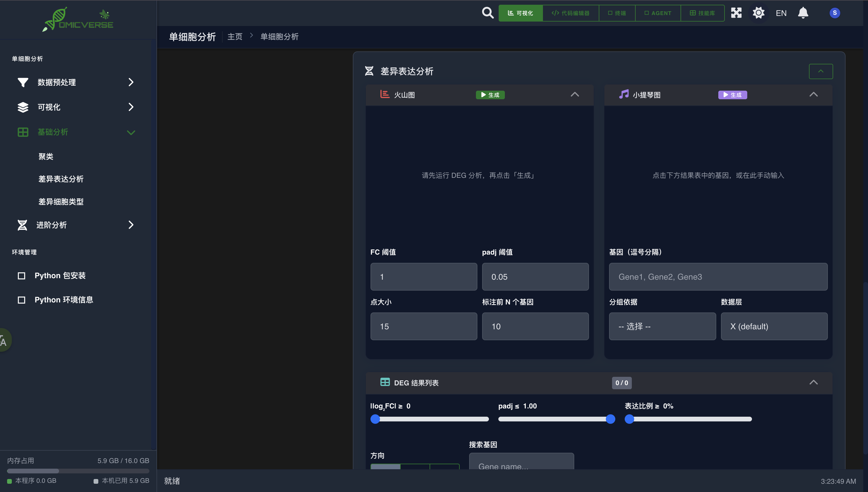The image size is (868, 492).
Task: Click the DEG results table icon
Action: click(385, 382)
